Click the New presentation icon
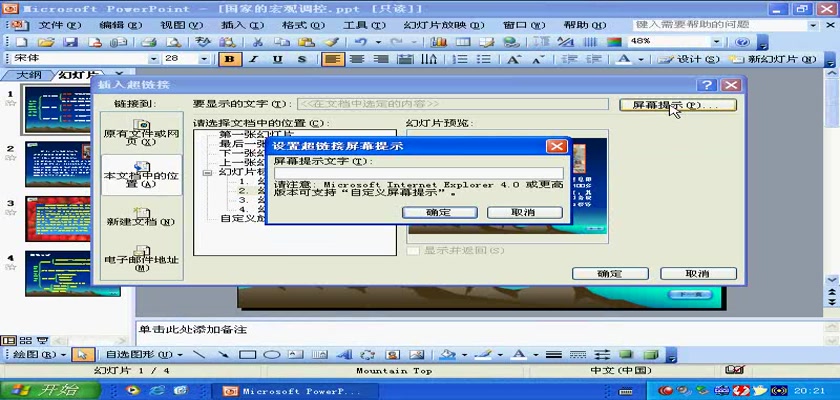Screen dimensions: 840x400 pyautogui.click(x=21, y=42)
